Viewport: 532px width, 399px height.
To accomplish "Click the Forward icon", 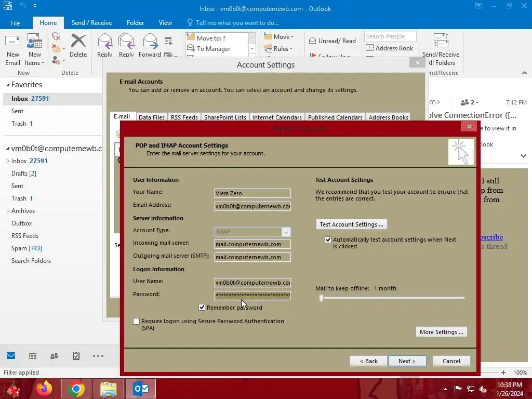I will 150,45.
